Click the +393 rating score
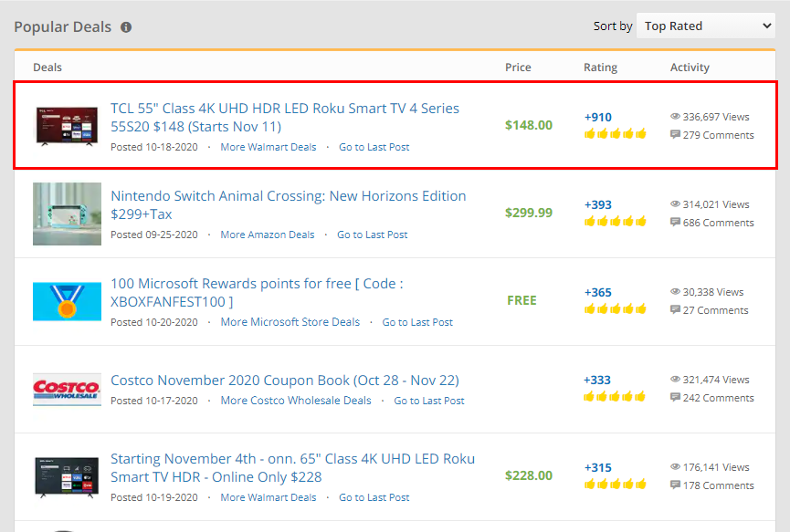 (597, 204)
